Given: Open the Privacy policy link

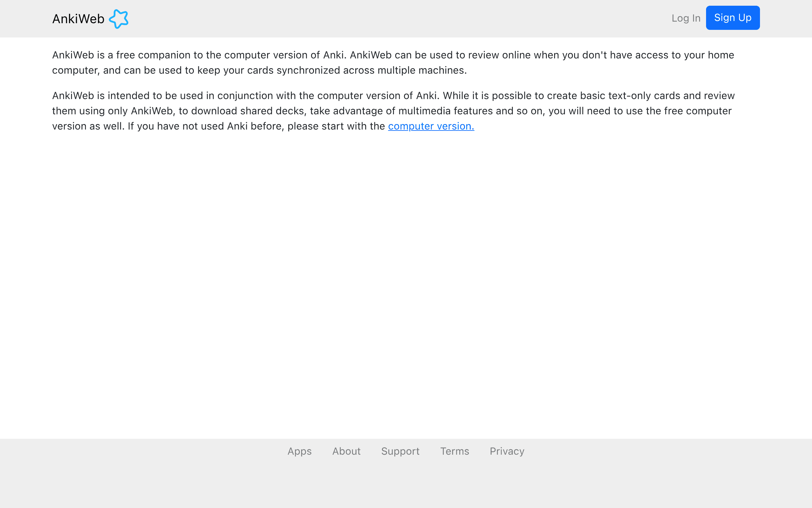Looking at the screenshot, I should (507, 451).
